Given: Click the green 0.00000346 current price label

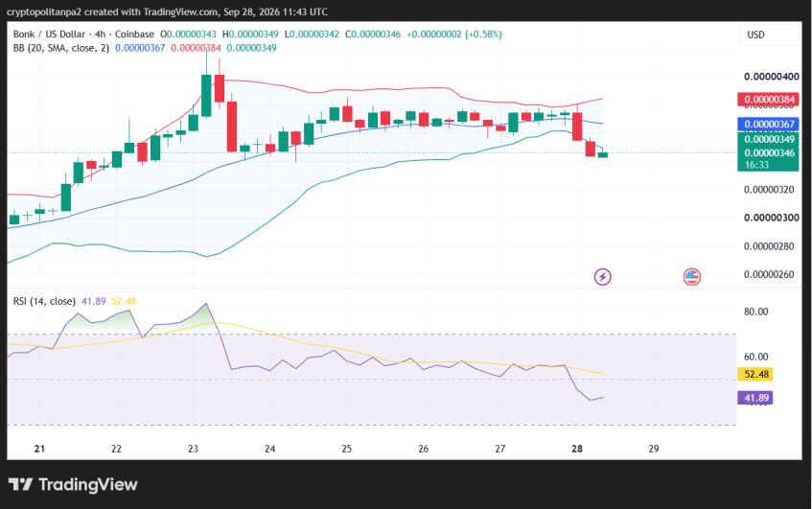Looking at the screenshot, I should (x=769, y=152).
